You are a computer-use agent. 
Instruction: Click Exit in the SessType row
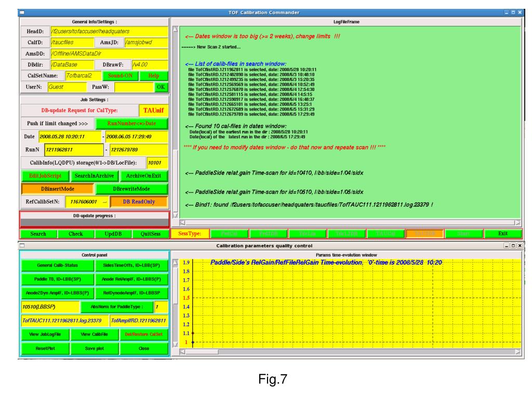[x=502, y=234]
